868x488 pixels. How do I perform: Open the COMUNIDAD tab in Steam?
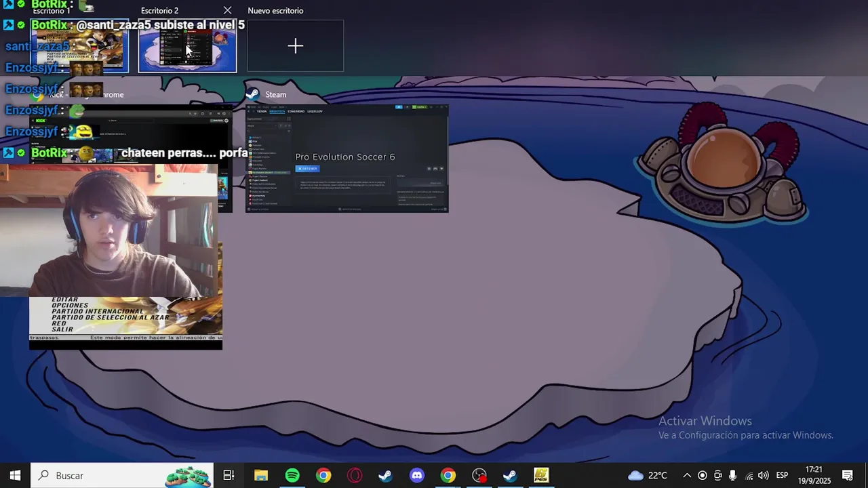click(296, 111)
